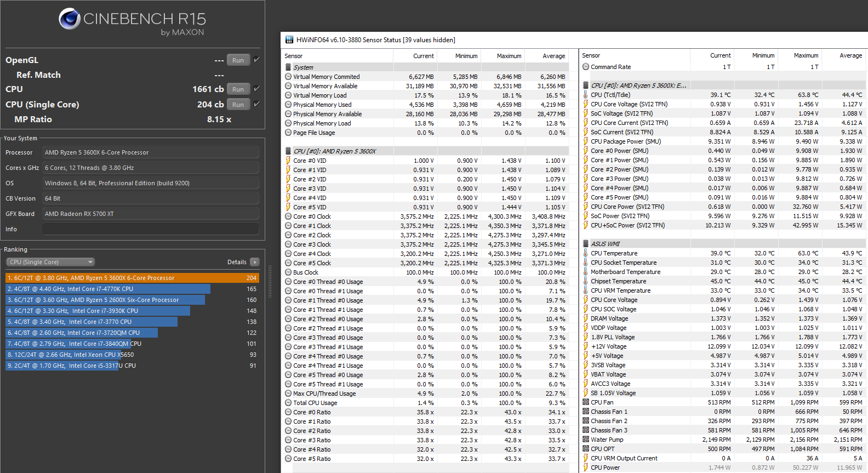
Task: Run the CPU benchmark in Cinebench
Action: click(238, 89)
